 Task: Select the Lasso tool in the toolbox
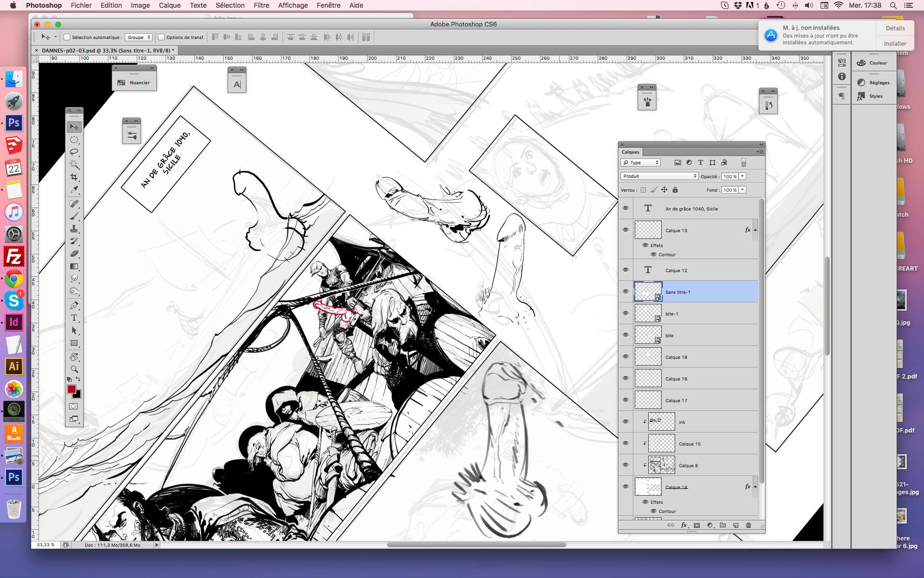74,152
